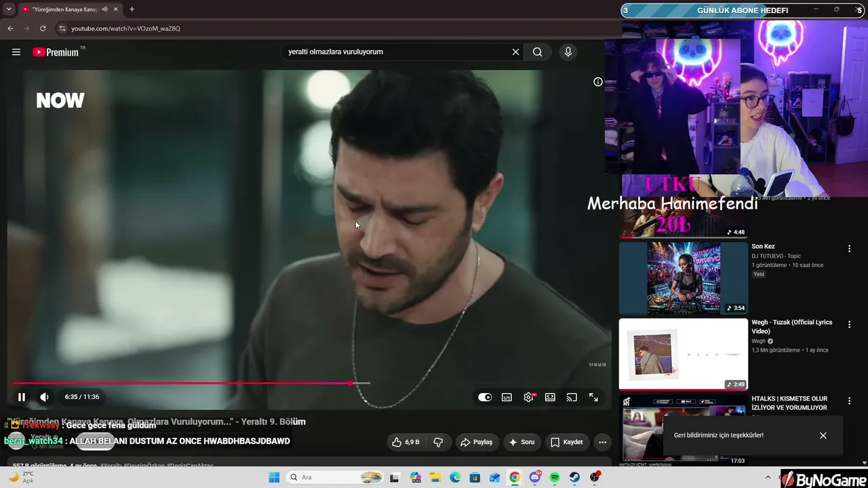
Task: Launch Microsoft Edge from the taskbar
Action: click(x=455, y=478)
